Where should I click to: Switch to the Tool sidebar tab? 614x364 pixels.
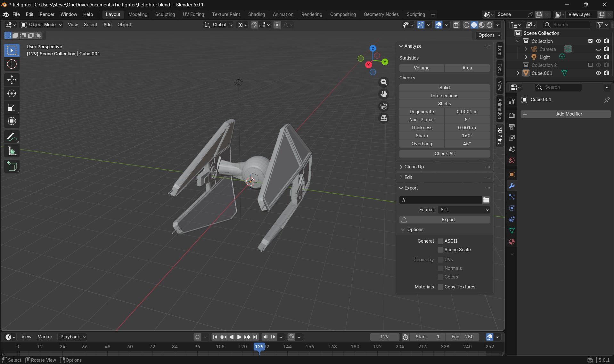500,68
